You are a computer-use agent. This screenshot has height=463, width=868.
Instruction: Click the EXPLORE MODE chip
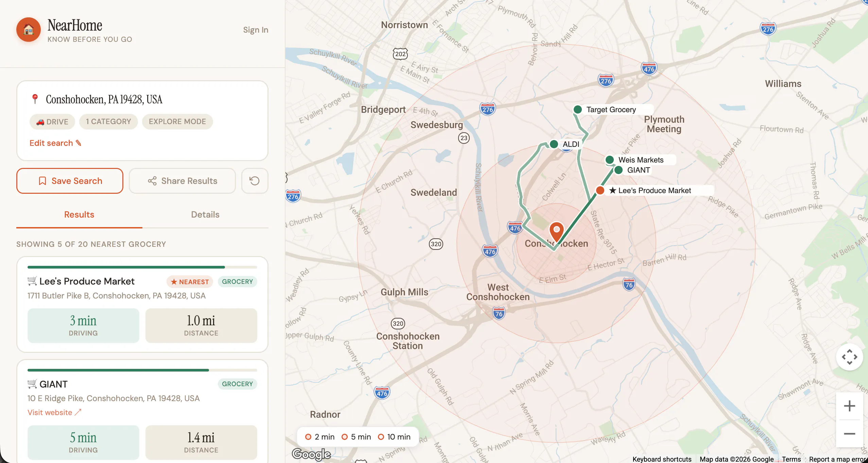click(177, 122)
